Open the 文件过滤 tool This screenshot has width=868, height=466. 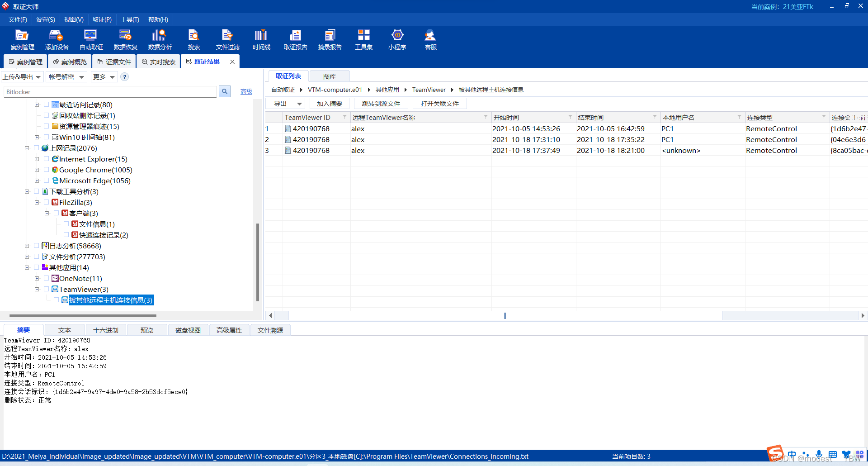click(227, 39)
